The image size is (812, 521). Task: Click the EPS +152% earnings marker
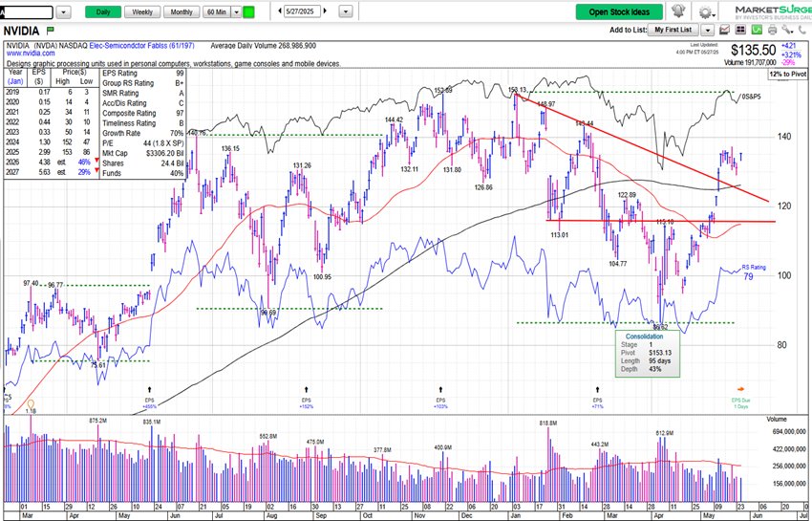[x=306, y=389]
